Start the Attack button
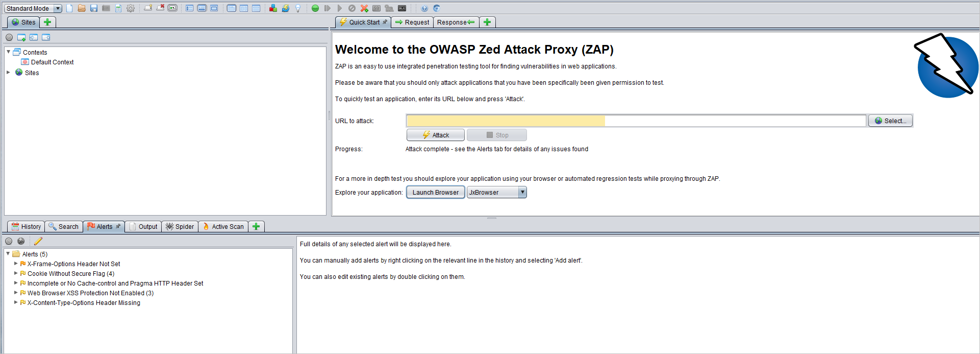The width and height of the screenshot is (980, 354). coord(436,135)
